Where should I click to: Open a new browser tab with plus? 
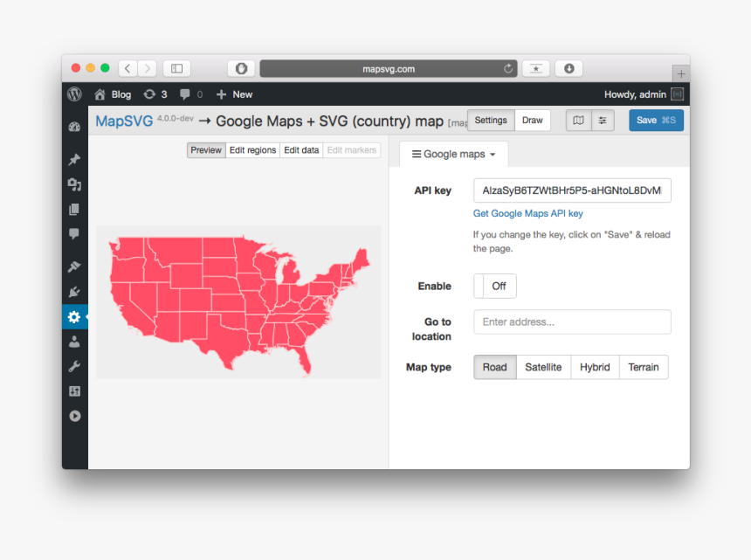[x=681, y=73]
